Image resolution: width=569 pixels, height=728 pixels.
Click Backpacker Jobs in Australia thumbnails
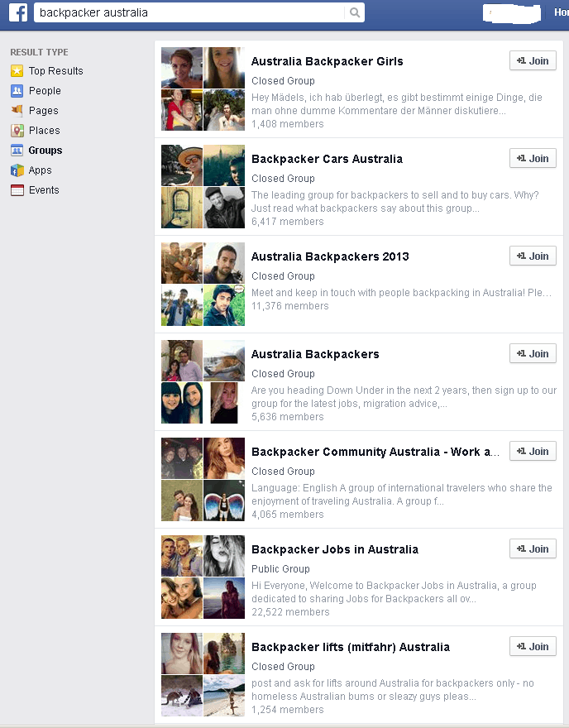[x=203, y=577]
